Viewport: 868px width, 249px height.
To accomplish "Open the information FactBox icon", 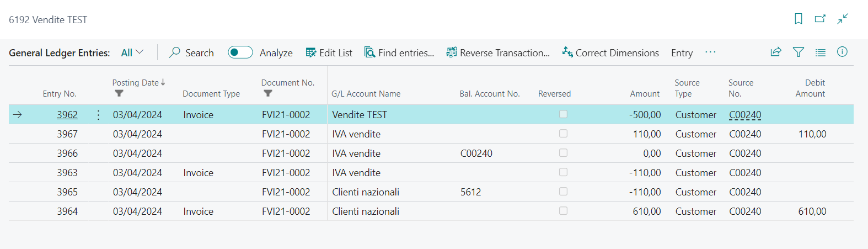I will coord(842,52).
